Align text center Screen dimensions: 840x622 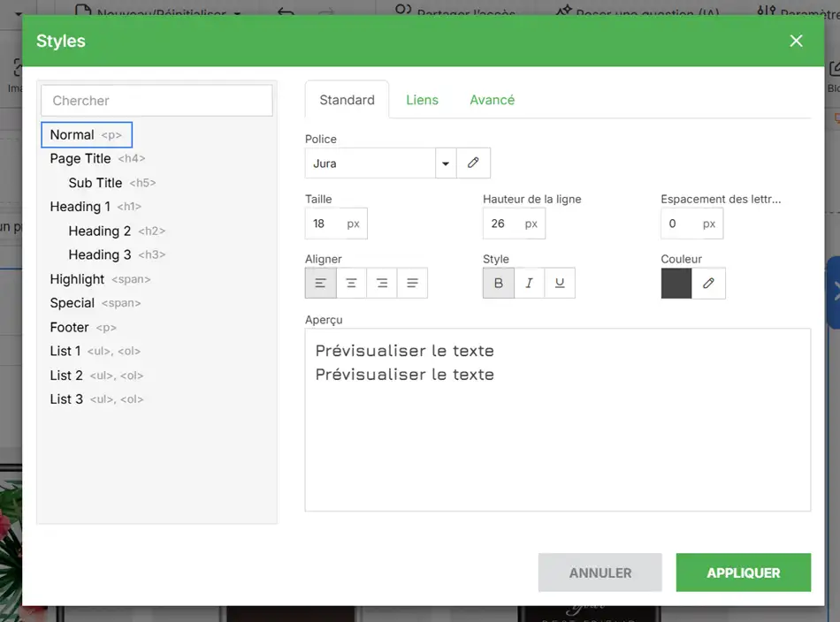coord(351,283)
